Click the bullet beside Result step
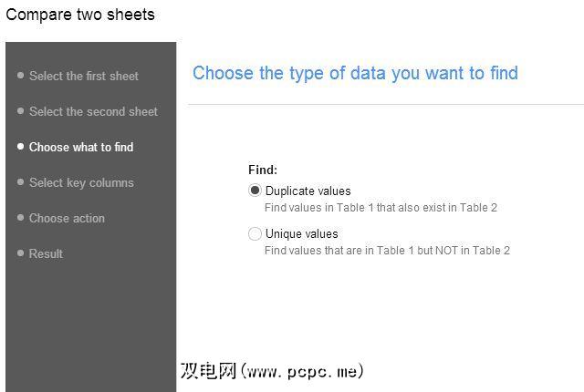 tap(20, 253)
